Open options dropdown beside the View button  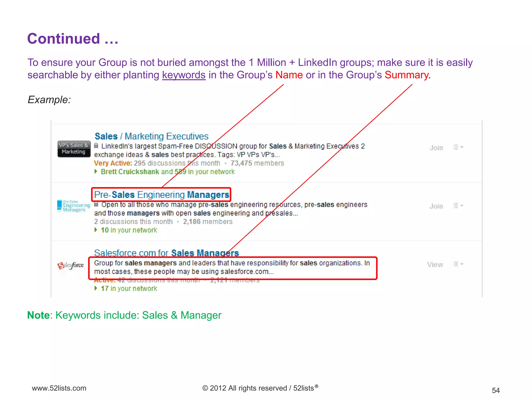pyautogui.click(x=458, y=264)
